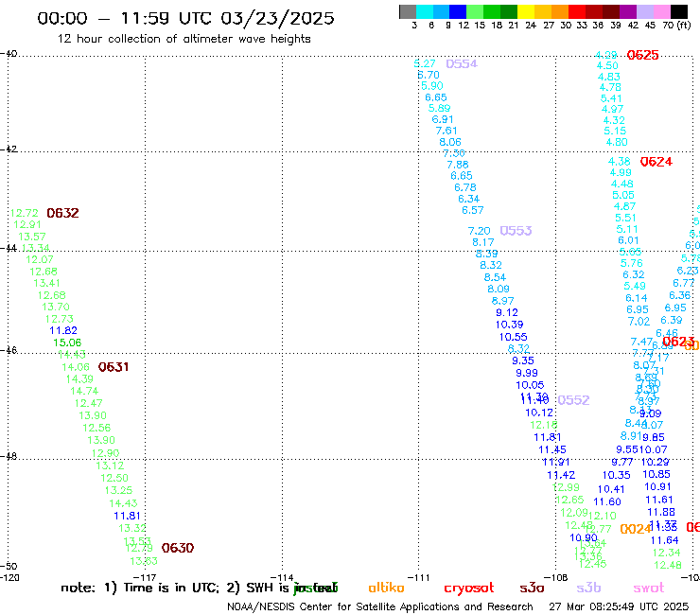Screen dimensions: 700x615
Task: Click the 0024 altika time marker
Action: (x=636, y=529)
